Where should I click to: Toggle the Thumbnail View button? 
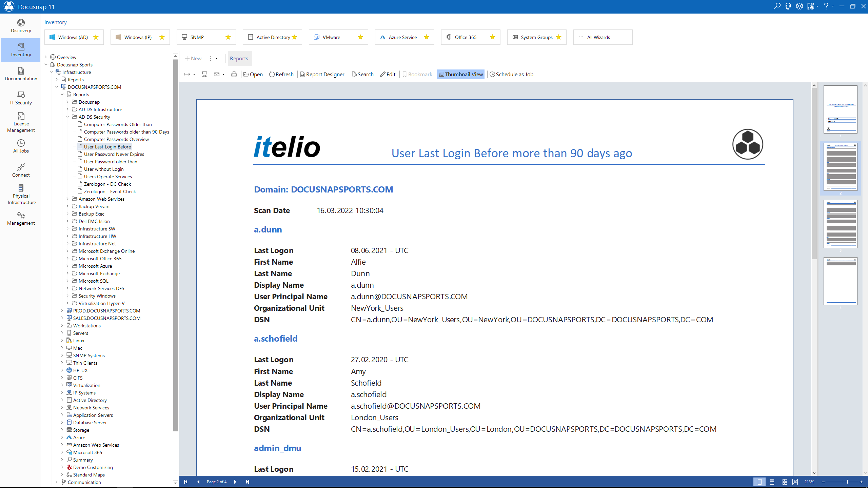(461, 74)
